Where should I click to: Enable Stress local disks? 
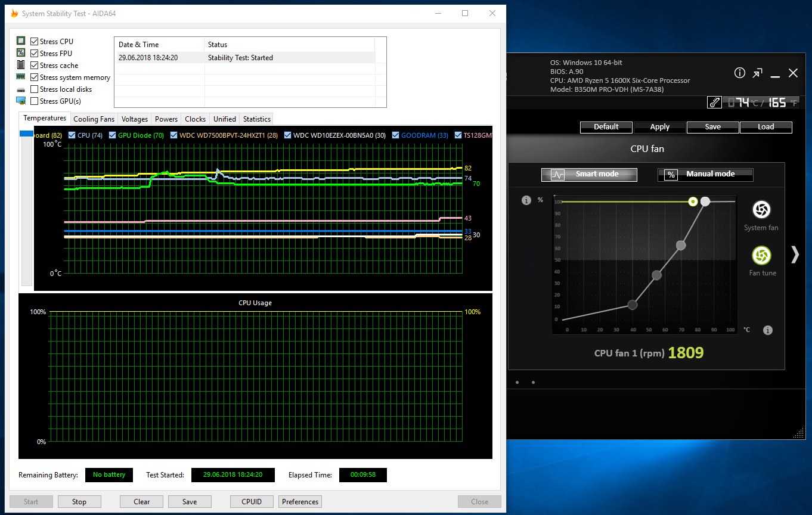35,89
